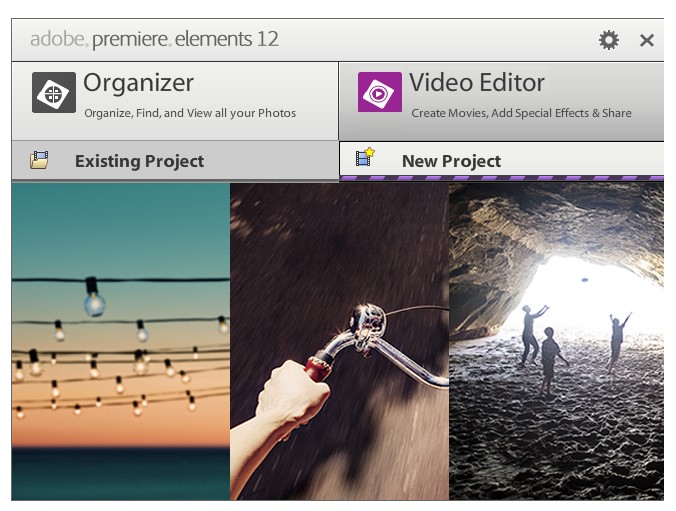The image size is (676, 511).
Task: Open settings with the gear icon
Action: [x=609, y=40]
